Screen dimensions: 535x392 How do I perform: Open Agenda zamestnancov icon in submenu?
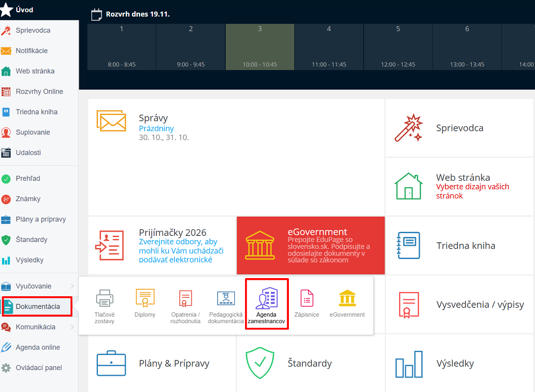(266, 298)
